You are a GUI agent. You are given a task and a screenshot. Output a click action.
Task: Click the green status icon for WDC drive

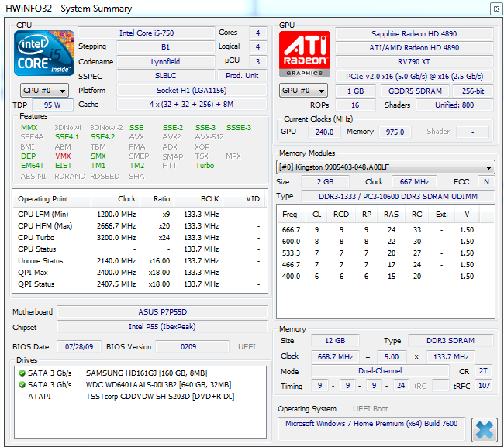pyautogui.click(x=22, y=383)
